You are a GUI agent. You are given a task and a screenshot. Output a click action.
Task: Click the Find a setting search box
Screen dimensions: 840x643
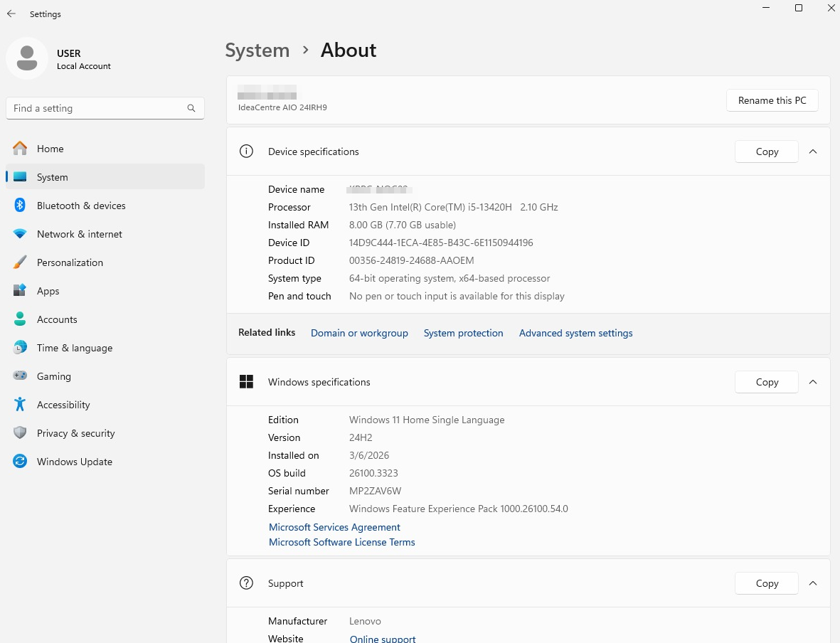pos(96,108)
